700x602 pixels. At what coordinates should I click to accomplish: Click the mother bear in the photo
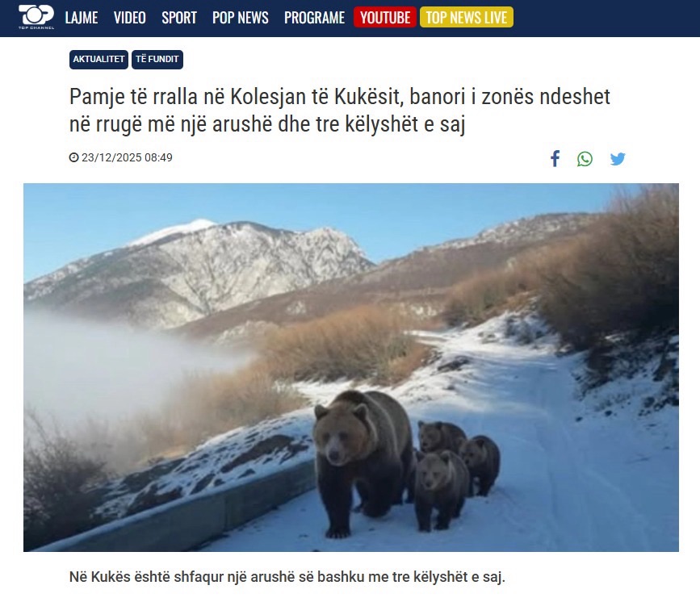pyautogui.click(x=363, y=462)
